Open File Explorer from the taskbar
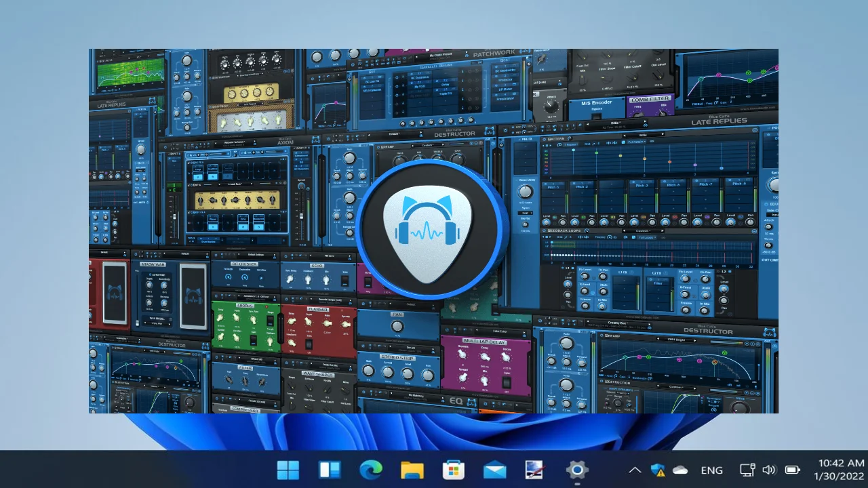Viewport: 868px width, 488px height. click(412, 470)
